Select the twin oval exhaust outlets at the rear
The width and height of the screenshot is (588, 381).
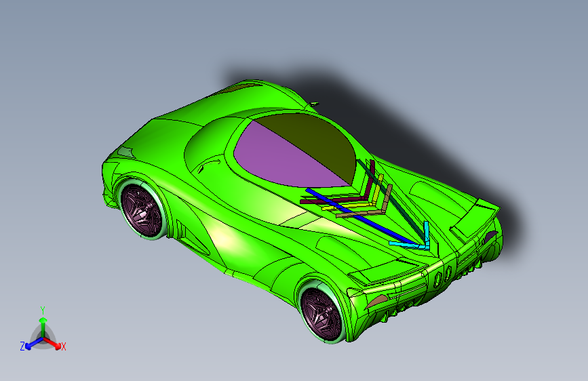pyautogui.click(x=443, y=276)
